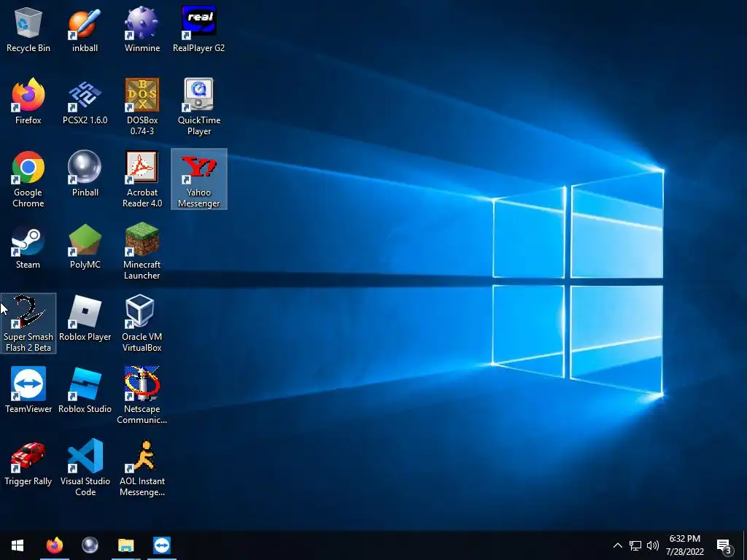
Task: Select the PCSX2 1.6.0 desktop shortcut
Action: [x=85, y=102]
